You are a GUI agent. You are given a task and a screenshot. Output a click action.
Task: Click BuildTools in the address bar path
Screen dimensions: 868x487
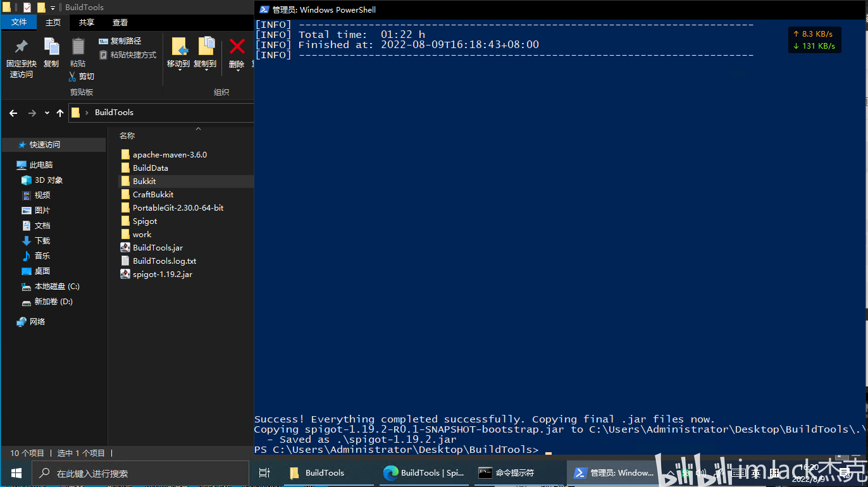pos(114,113)
